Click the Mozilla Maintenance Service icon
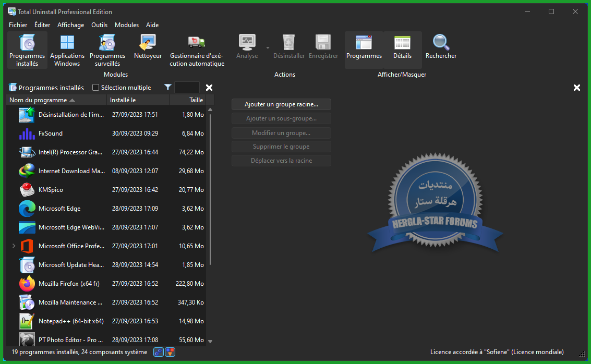 [27, 302]
